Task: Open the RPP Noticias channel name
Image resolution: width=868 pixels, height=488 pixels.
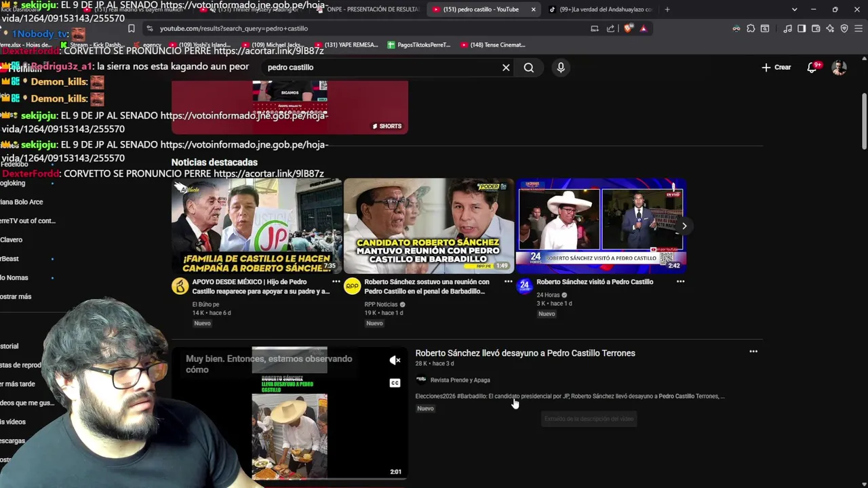Action: (x=381, y=305)
